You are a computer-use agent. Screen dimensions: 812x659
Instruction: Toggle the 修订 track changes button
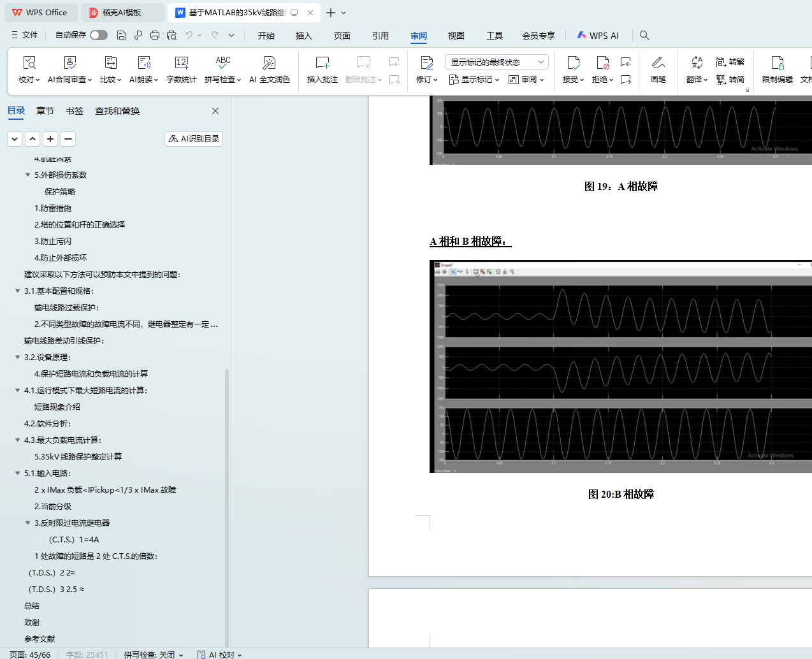tap(426, 63)
